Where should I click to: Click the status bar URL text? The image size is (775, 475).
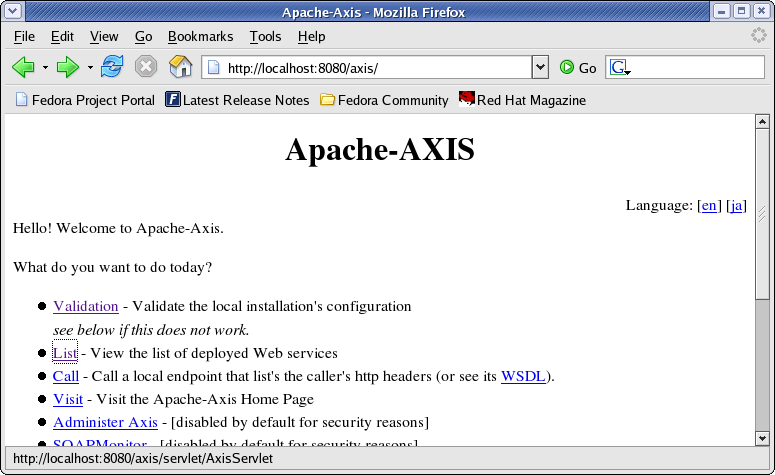tap(143, 459)
